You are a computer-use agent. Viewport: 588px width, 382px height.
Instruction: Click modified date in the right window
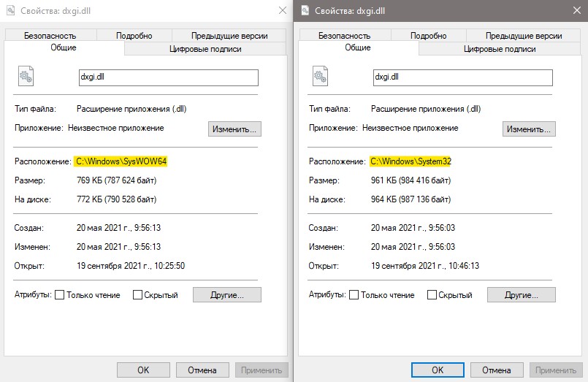(413, 247)
